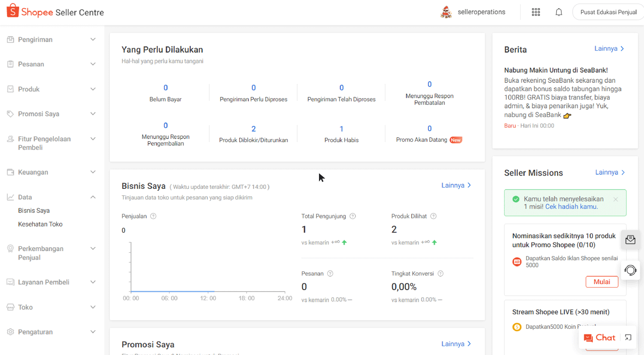Click the Layanan Pembeli icon
Image resolution: width=644 pixels, height=355 pixels.
click(x=11, y=282)
